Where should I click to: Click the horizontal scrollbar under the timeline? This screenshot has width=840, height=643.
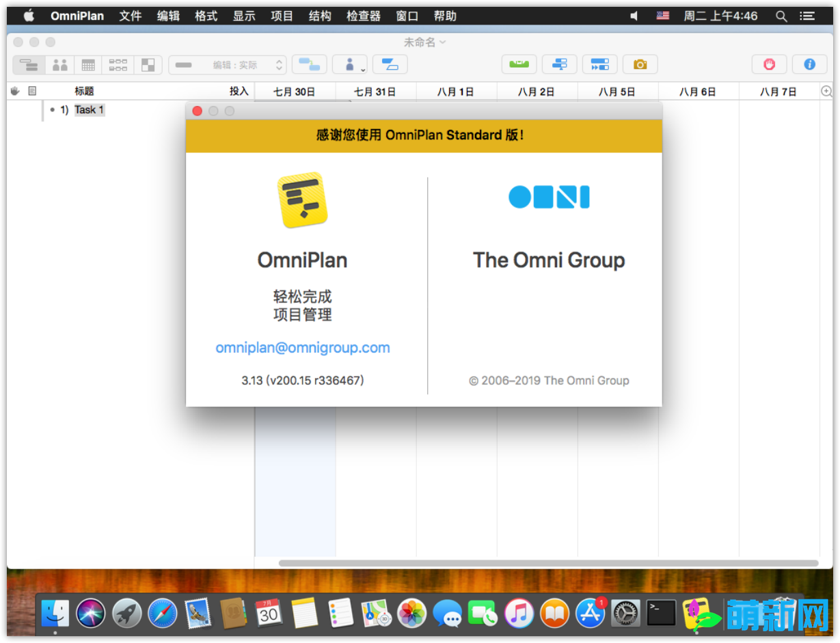(548, 564)
